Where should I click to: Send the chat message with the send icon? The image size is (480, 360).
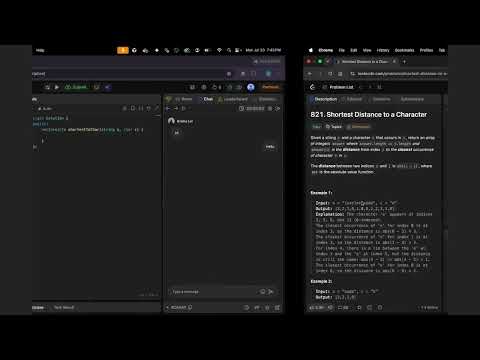tap(271, 292)
